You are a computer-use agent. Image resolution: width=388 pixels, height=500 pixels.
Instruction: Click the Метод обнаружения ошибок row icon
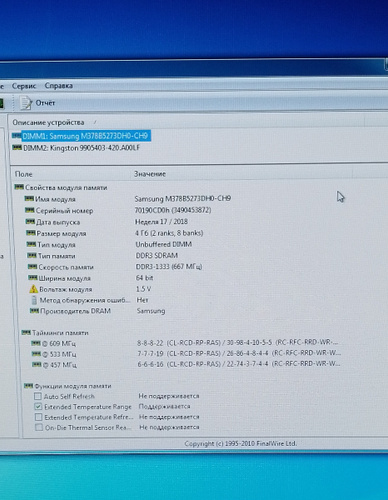pyautogui.click(x=34, y=300)
